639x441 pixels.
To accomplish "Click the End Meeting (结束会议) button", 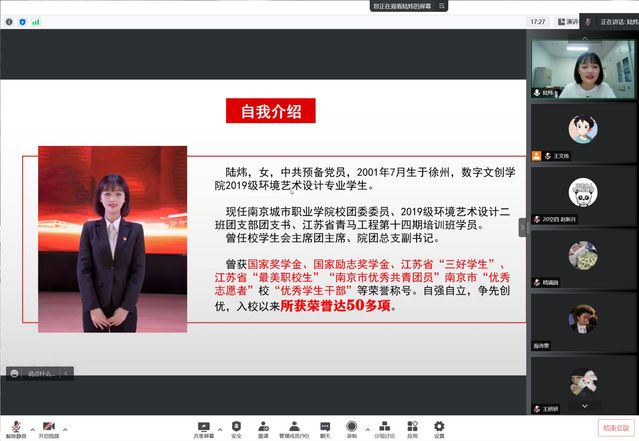I will [615, 427].
